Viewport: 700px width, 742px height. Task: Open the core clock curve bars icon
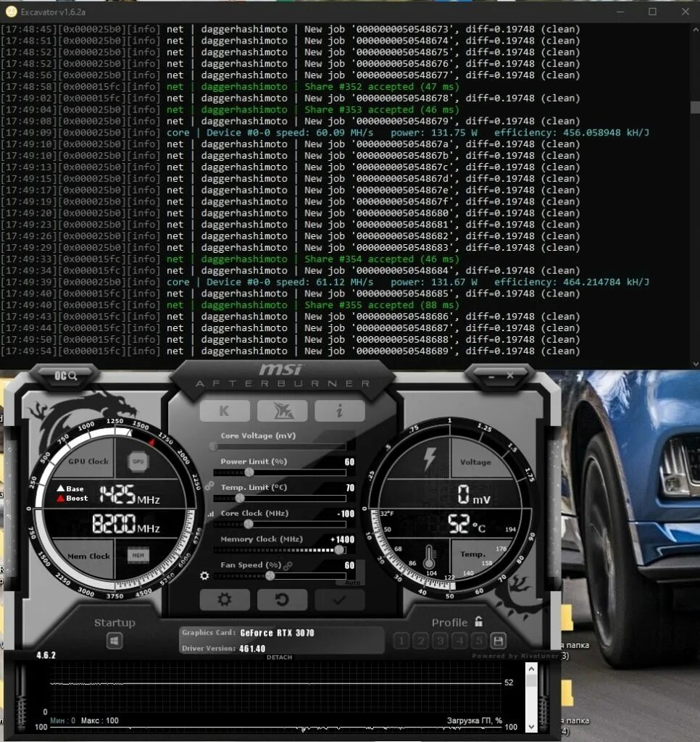(x=210, y=514)
